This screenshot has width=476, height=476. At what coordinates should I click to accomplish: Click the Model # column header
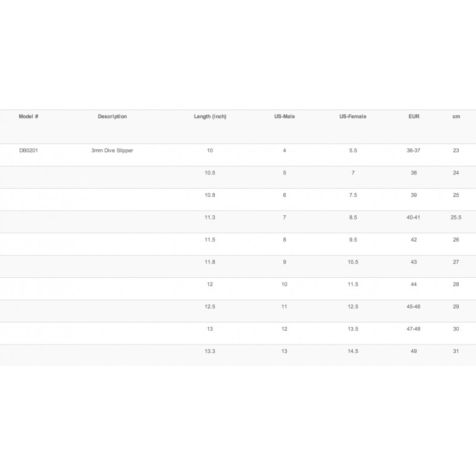(29, 117)
